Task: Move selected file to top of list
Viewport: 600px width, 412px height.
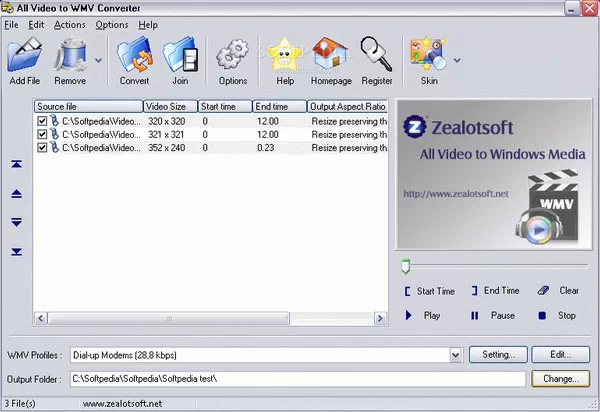Action: (x=16, y=164)
